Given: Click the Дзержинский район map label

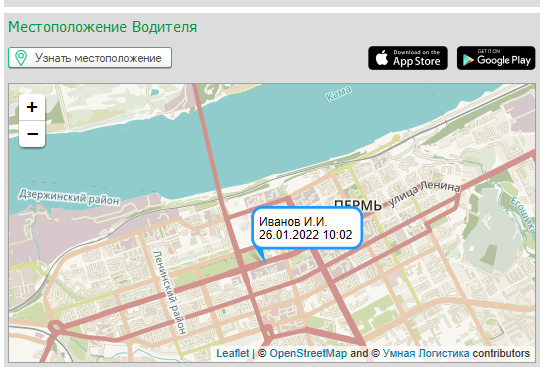Looking at the screenshot, I should (x=69, y=197).
